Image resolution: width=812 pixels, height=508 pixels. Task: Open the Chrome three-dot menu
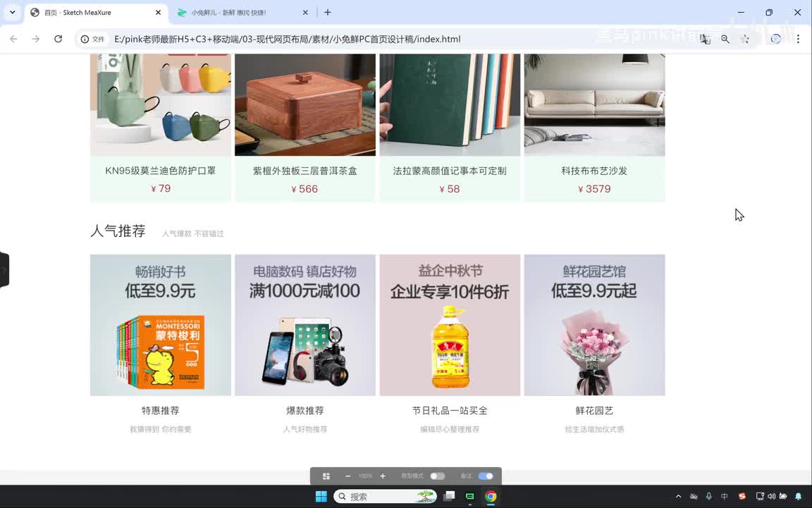[798, 39]
